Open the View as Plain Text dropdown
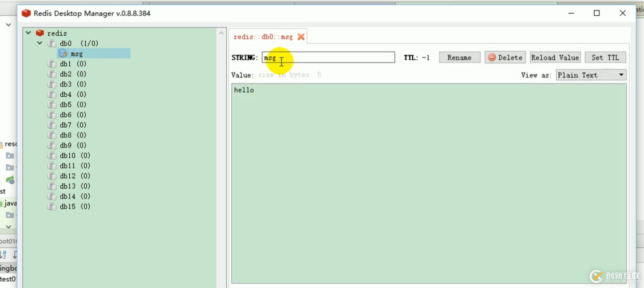The width and height of the screenshot is (644, 288). tap(591, 75)
